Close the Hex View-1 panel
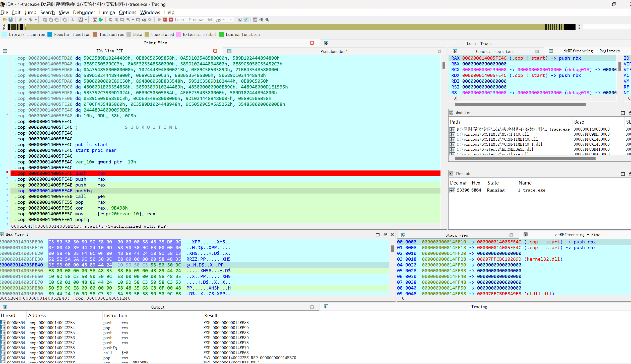631x364 pixels. coord(392,234)
